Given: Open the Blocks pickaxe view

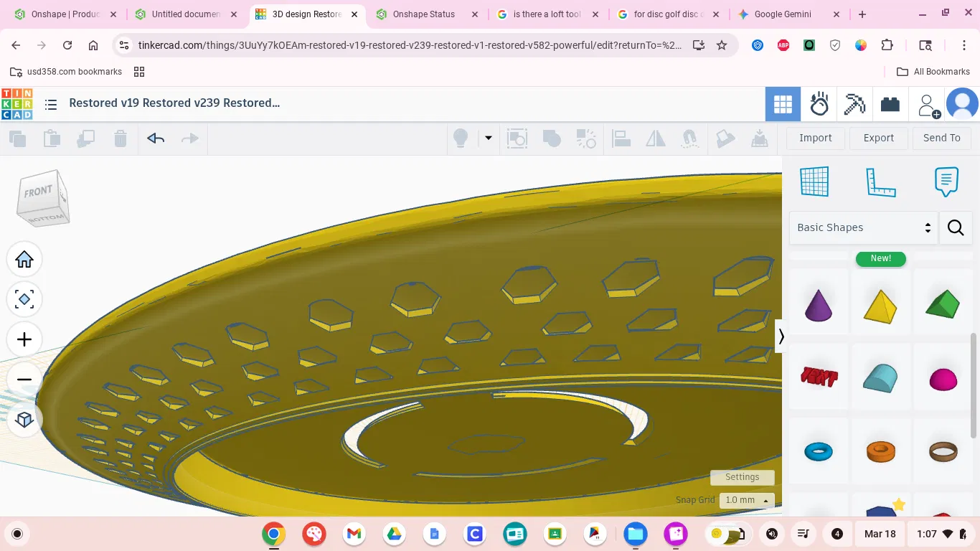Looking at the screenshot, I should [854, 105].
